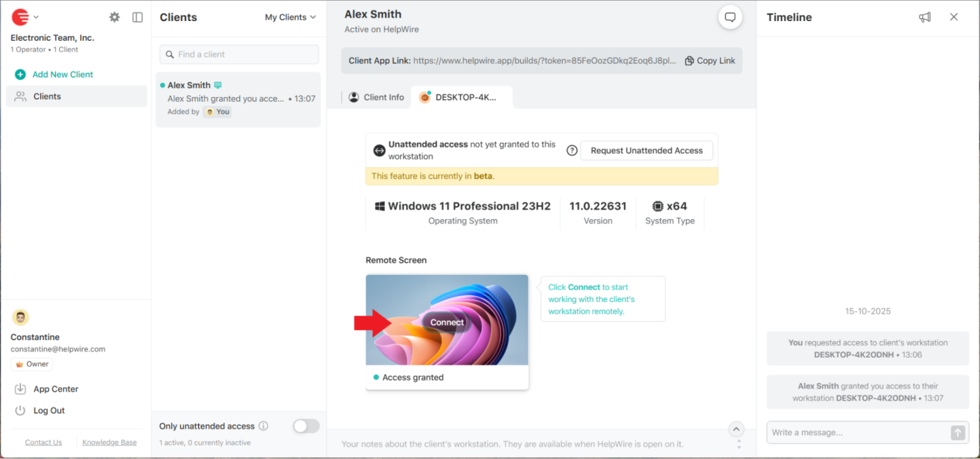Open the chat bubble icon near Alex Smith

(729, 17)
